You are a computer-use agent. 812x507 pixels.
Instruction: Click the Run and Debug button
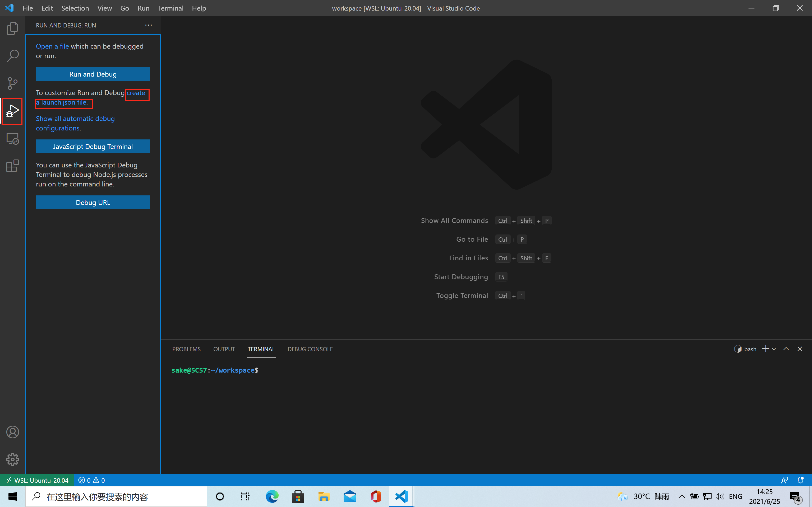coord(93,74)
